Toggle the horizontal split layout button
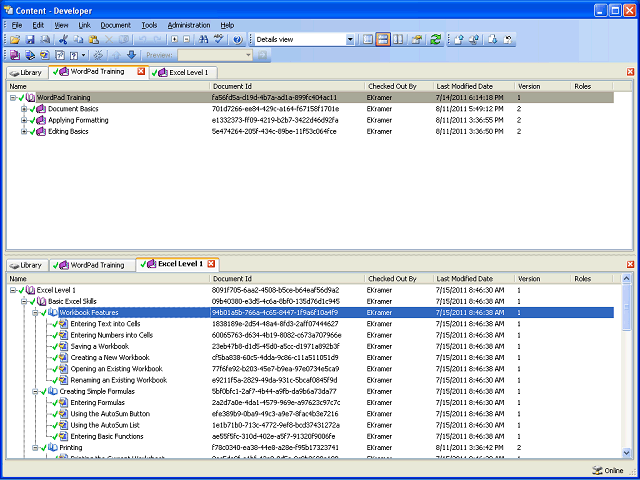Image resolution: width=640 pixels, height=480 pixels. [x=383, y=40]
